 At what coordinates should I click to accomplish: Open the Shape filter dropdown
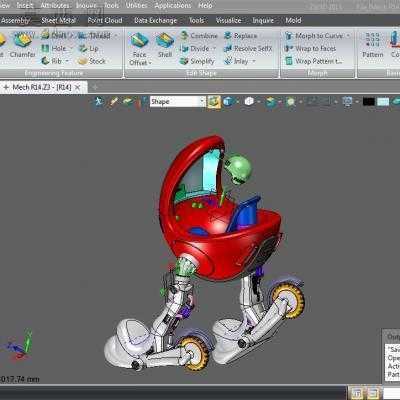coord(202,101)
